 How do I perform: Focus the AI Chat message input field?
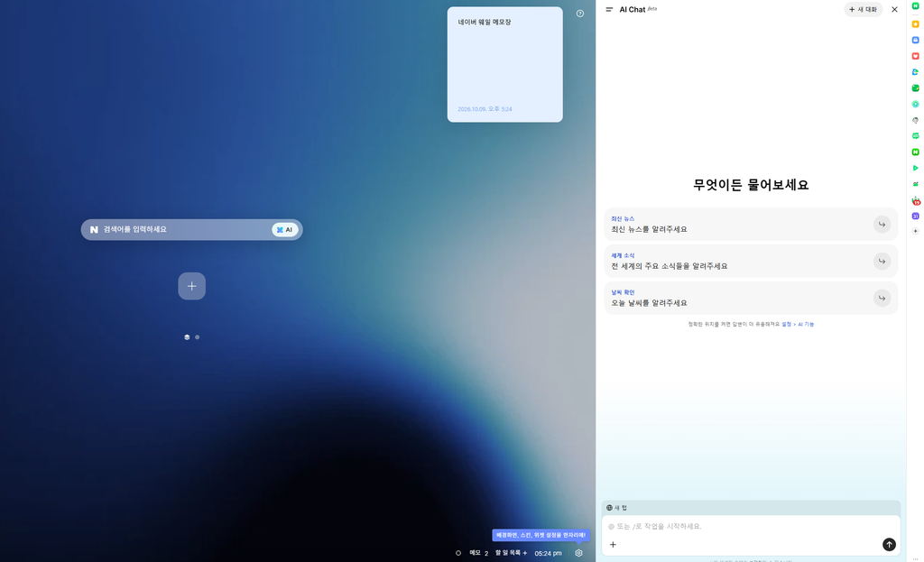[750, 526]
